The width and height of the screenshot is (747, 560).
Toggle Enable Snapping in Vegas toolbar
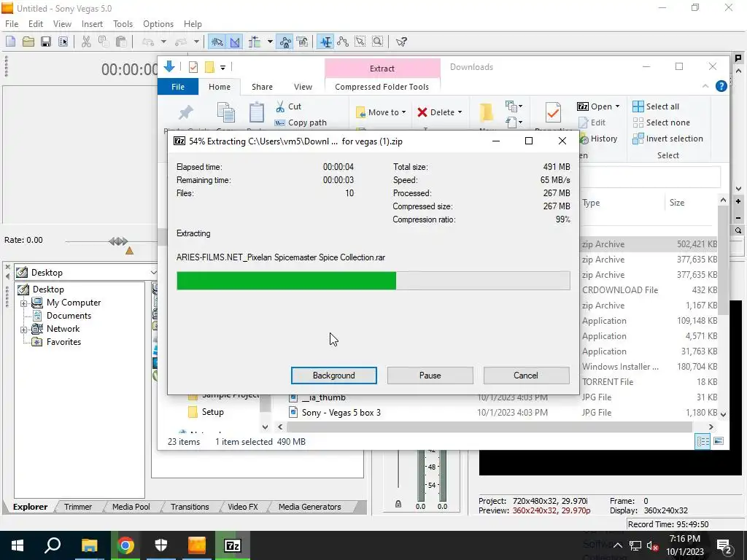pos(217,42)
